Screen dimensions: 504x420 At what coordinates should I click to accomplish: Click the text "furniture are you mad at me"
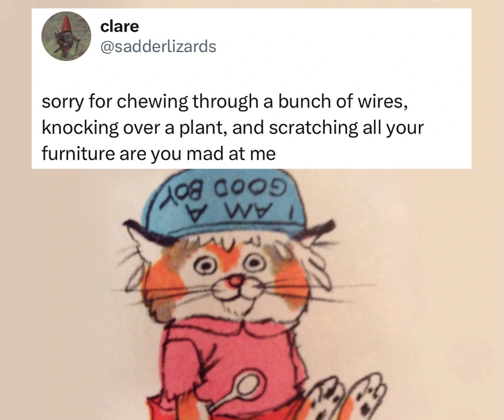coord(158,154)
